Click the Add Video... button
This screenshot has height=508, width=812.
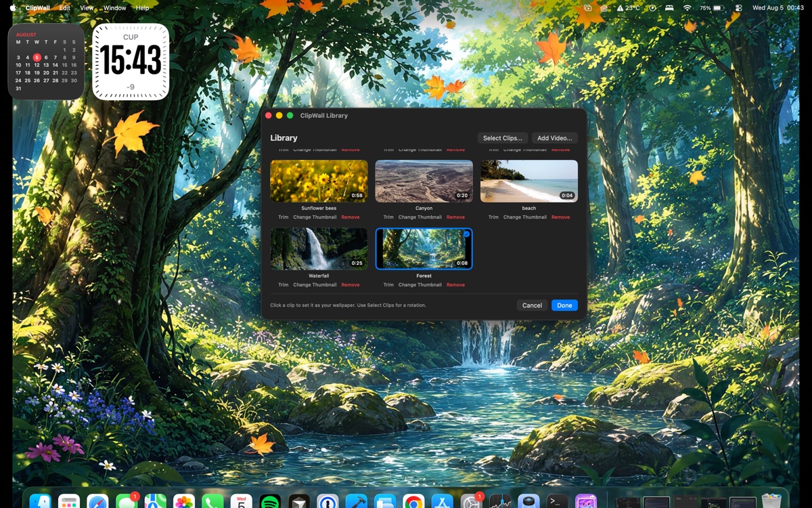(x=554, y=138)
